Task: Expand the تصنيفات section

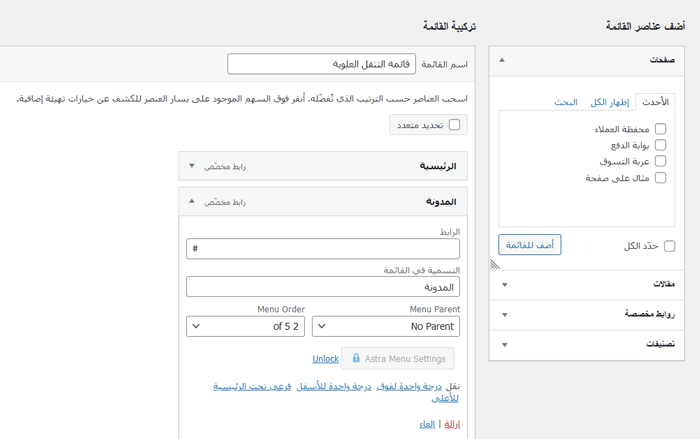Action: (x=504, y=345)
